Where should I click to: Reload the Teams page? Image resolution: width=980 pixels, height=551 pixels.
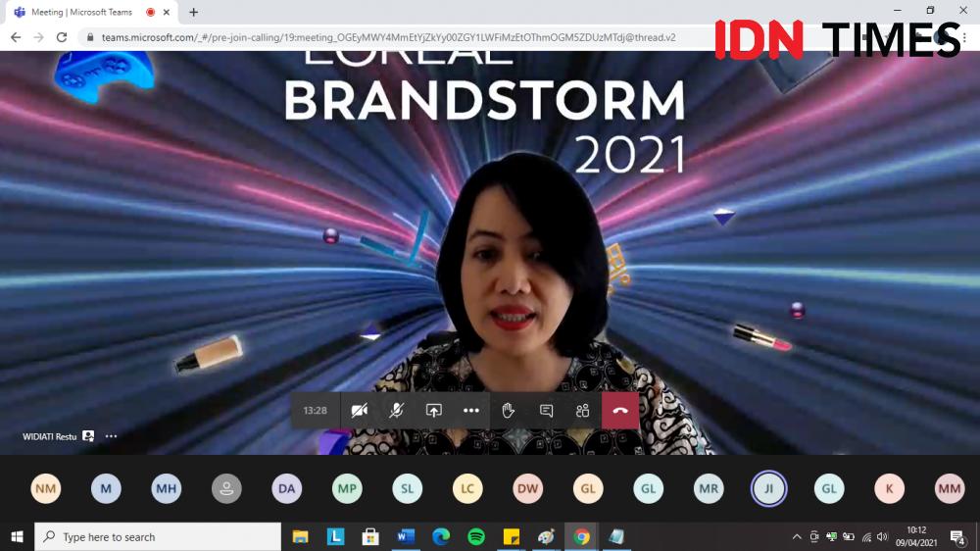pyautogui.click(x=61, y=37)
